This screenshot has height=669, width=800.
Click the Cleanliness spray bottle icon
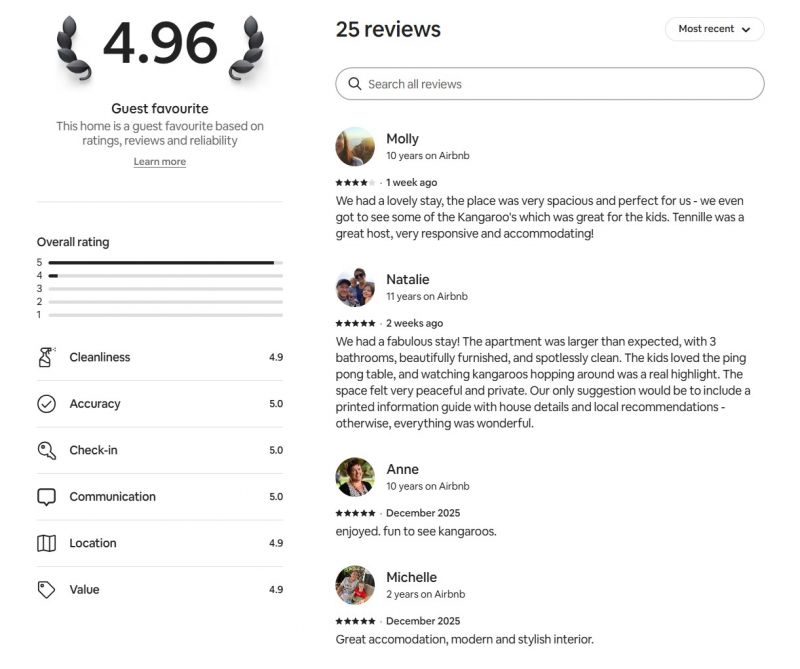click(x=46, y=357)
